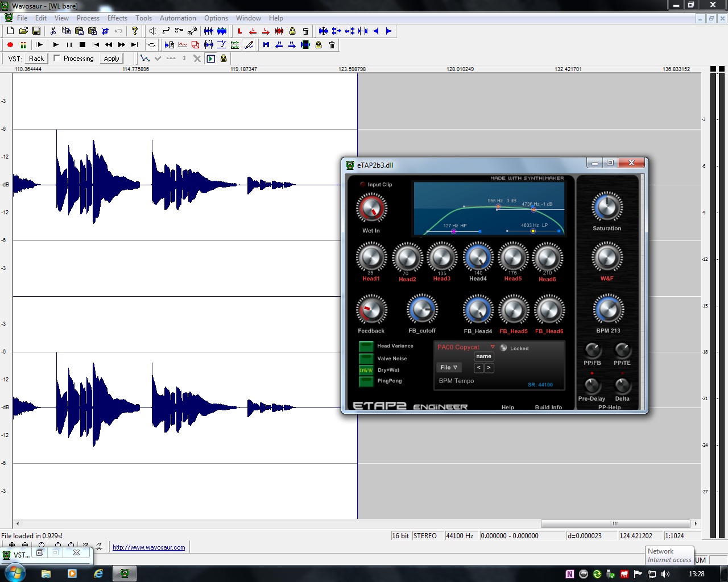
Task: Open the www.wavosaur.com link
Action: pos(149,547)
